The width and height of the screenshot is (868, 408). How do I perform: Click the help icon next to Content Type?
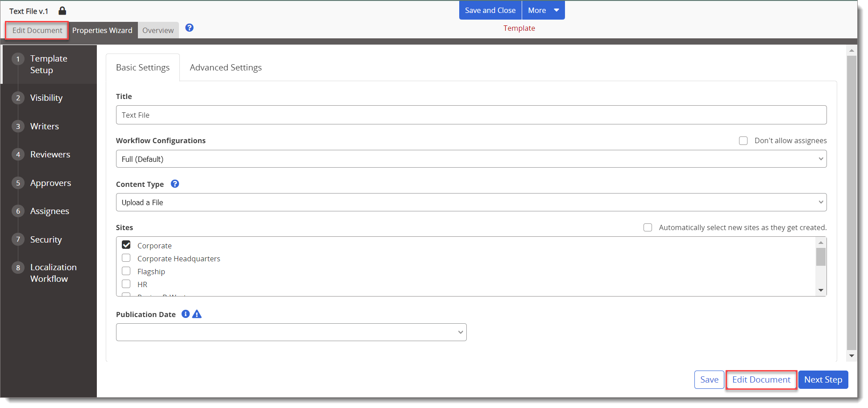[x=175, y=183]
